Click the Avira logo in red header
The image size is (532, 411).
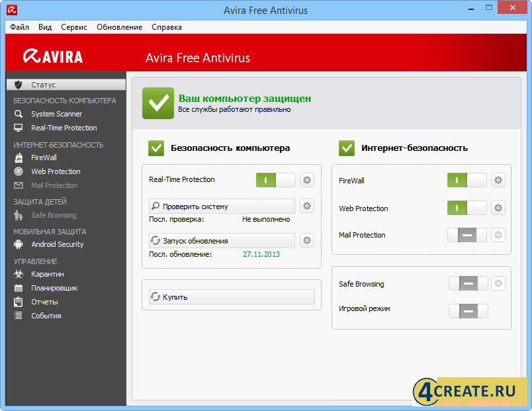pyautogui.click(x=53, y=57)
